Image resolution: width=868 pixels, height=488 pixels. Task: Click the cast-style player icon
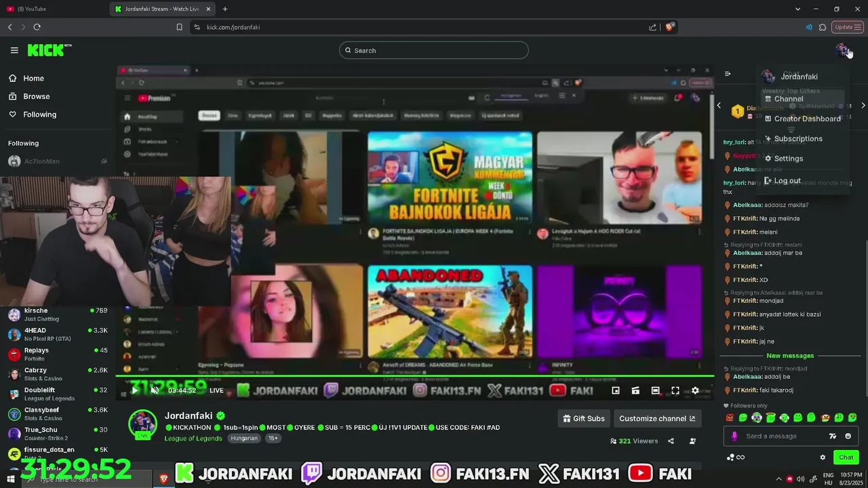pos(635,390)
